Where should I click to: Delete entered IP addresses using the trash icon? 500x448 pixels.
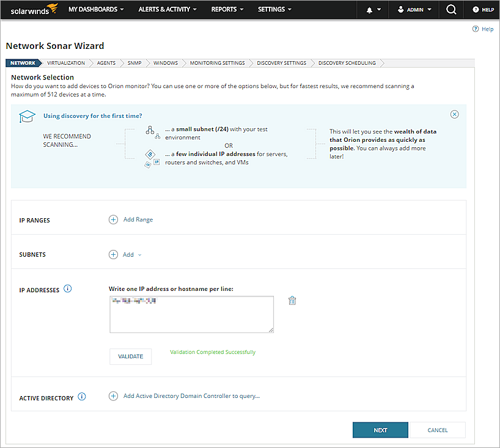tap(292, 301)
